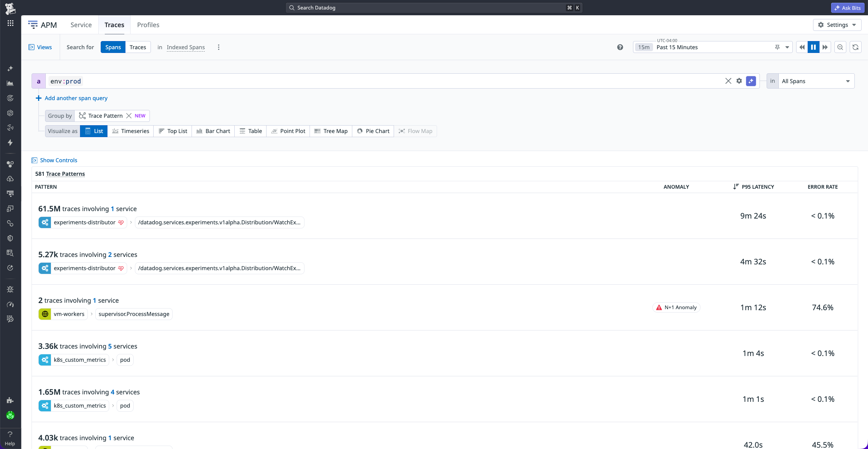This screenshot has width=868, height=449.
Task: Open the sparkle icon in left sidebar
Action: click(x=11, y=69)
